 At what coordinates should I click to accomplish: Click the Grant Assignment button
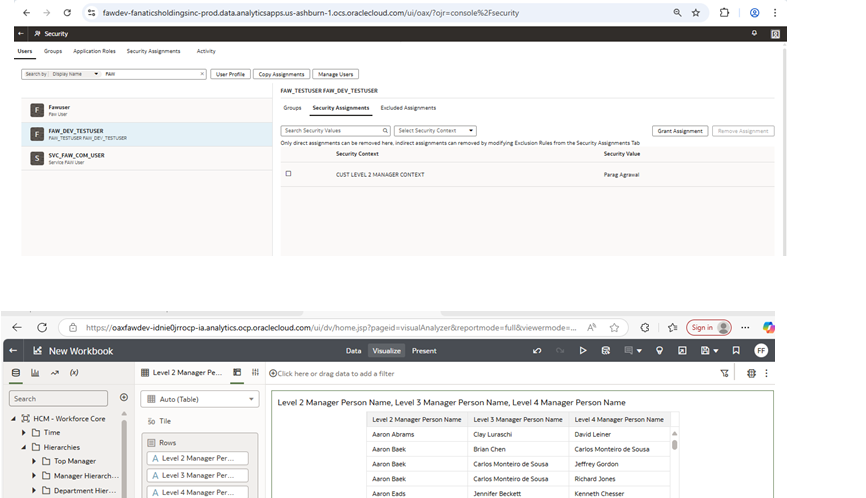coord(680,131)
